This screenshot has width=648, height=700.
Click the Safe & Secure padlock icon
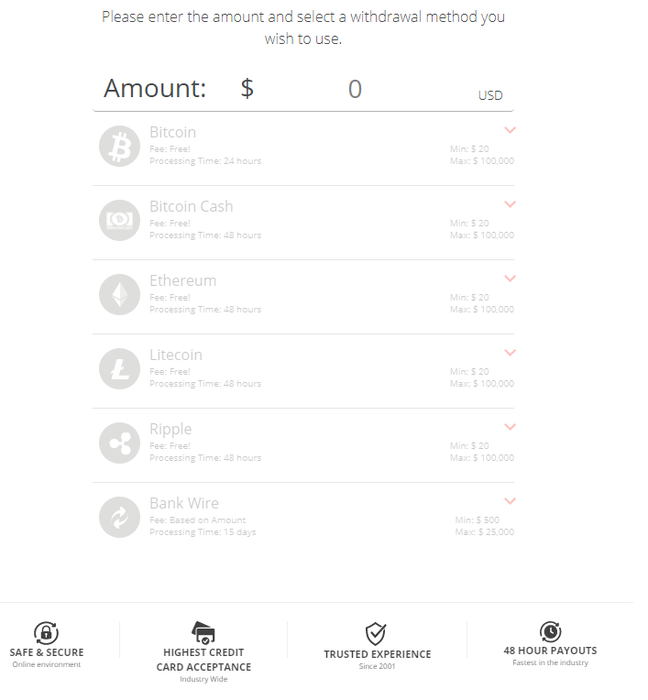click(46, 633)
